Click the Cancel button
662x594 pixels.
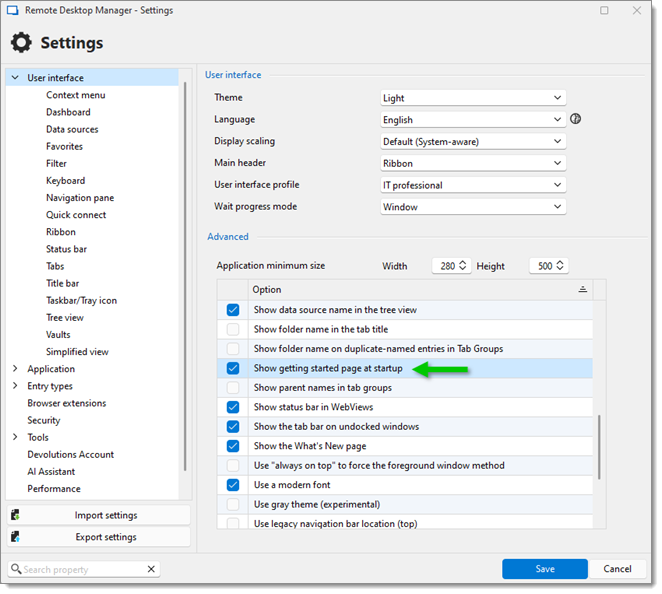pos(617,569)
